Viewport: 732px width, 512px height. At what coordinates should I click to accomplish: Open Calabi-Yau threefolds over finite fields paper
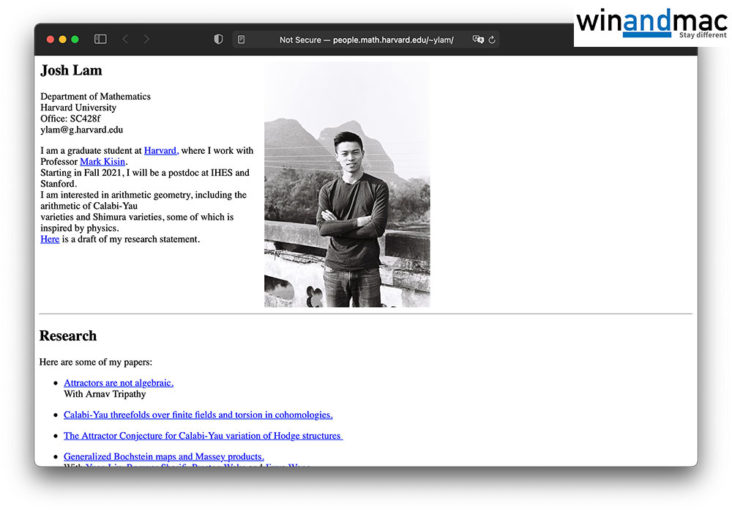[197, 415]
